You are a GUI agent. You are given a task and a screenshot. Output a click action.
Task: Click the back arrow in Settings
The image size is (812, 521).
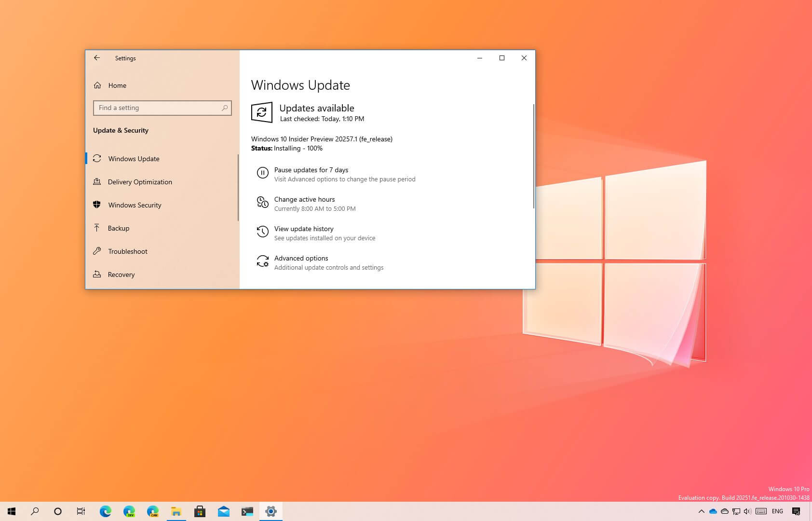[x=97, y=58]
